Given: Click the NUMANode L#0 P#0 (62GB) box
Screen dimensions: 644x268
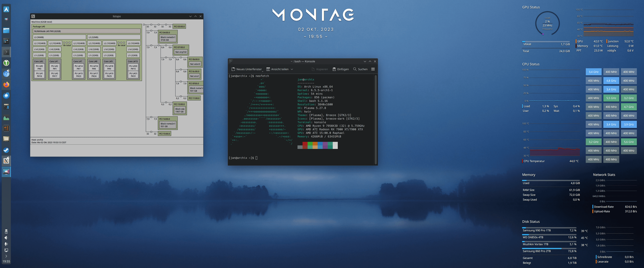Looking at the screenshot, I should (87, 31).
